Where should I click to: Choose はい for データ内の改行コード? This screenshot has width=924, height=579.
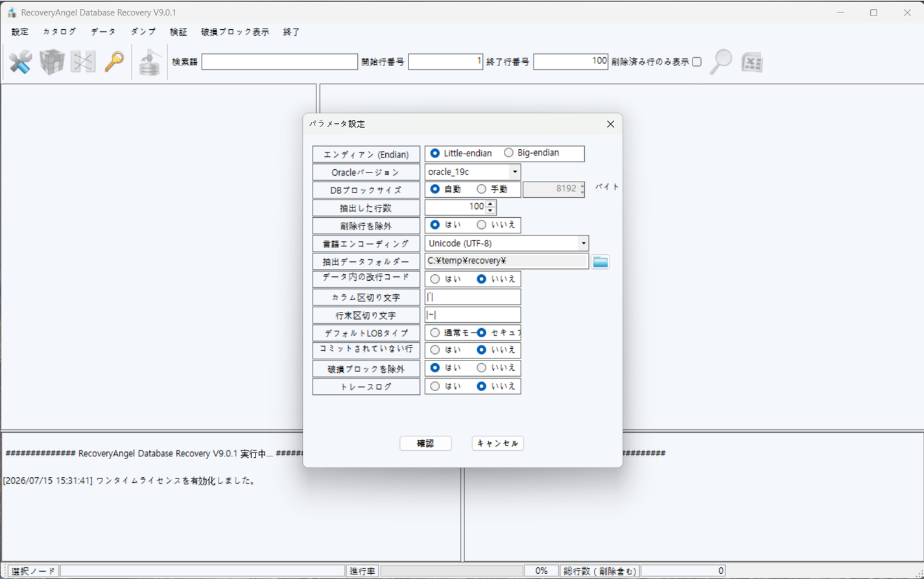(x=435, y=279)
